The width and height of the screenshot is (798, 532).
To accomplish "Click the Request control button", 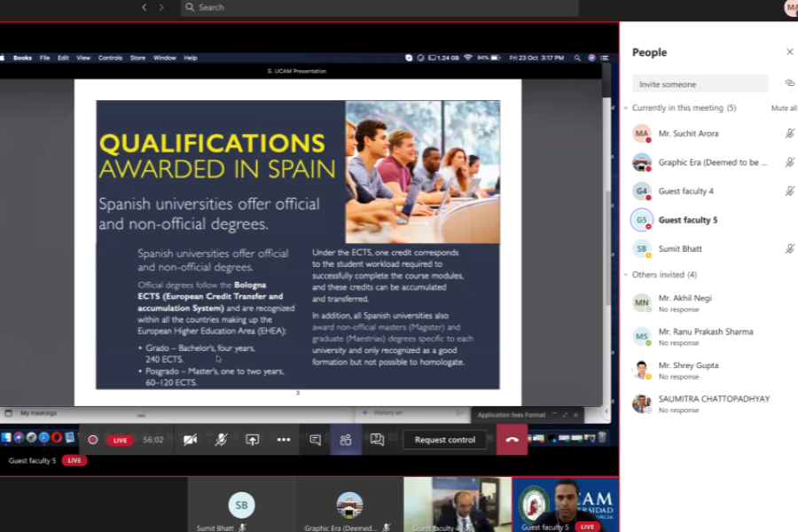I will pyautogui.click(x=444, y=440).
